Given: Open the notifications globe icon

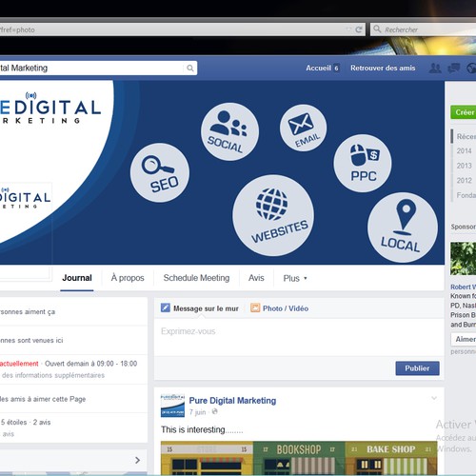Looking at the screenshot, I should pyautogui.click(x=471, y=68).
